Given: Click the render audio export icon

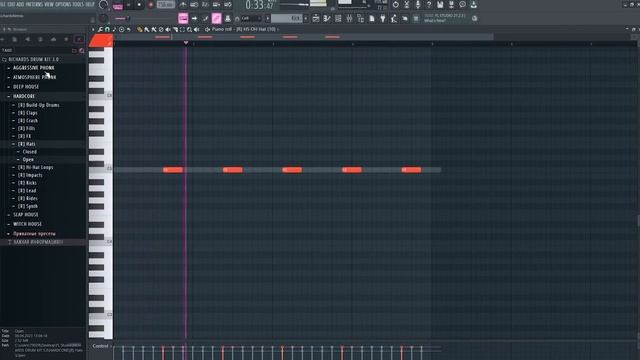Looking at the screenshot, I should [x=451, y=5].
